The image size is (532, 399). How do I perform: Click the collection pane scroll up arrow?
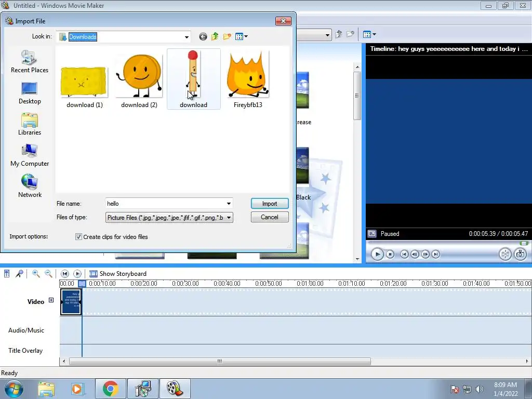tap(357, 67)
